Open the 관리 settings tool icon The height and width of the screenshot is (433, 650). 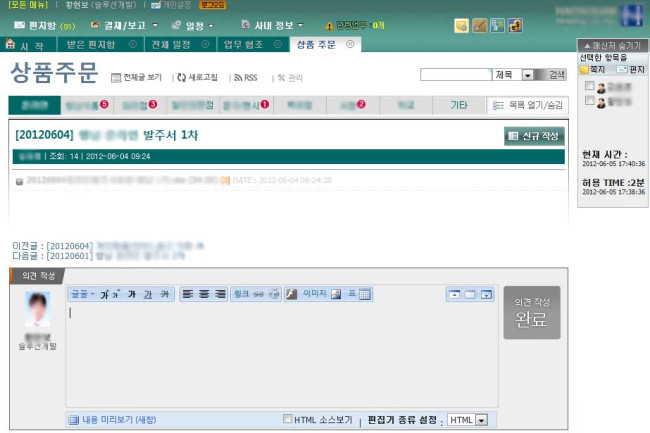coord(282,77)
